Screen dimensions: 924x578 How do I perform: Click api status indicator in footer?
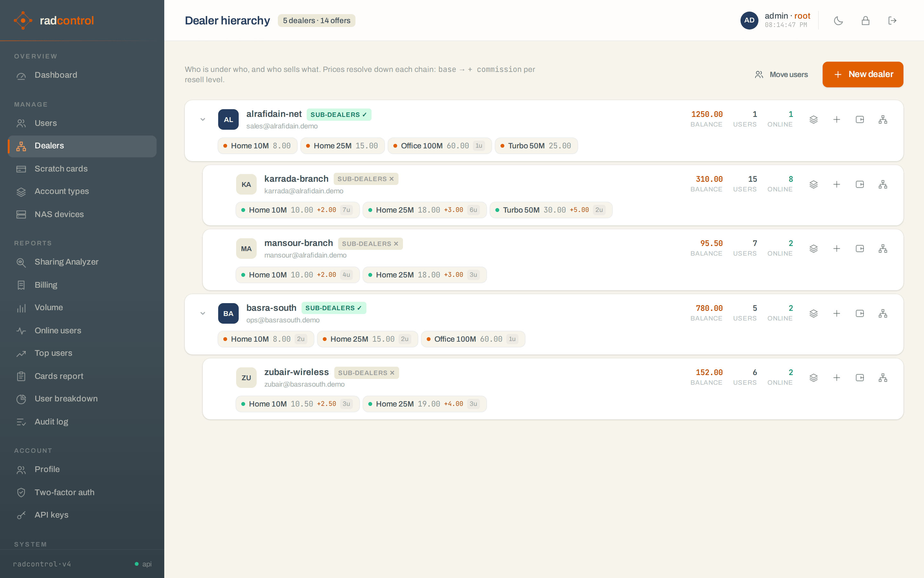click(x=143, y=564)
